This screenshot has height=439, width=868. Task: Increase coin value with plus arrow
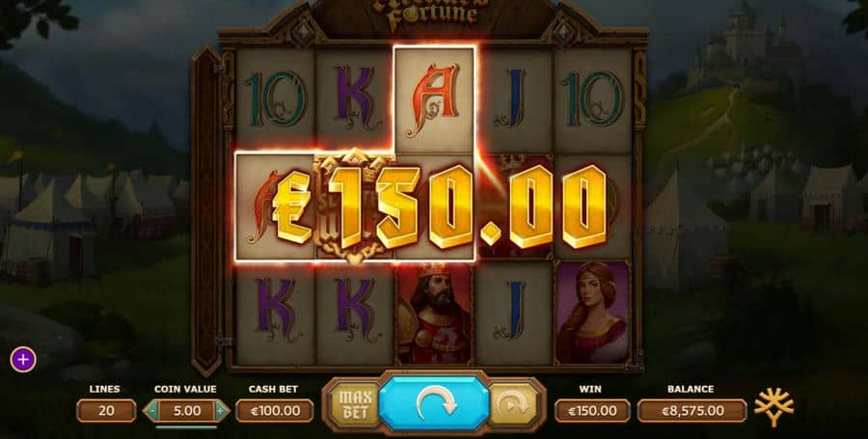coord(222,411)
